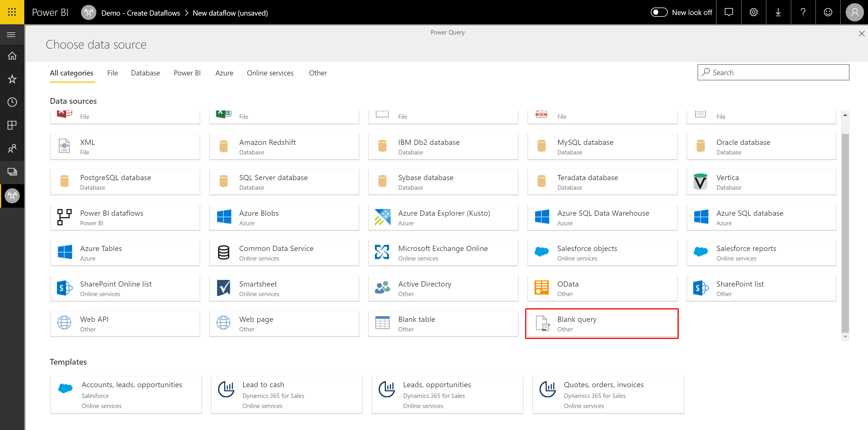The height and width of the screenshot is (430, 868).
Task: Click the Vertica logo icon
Action: 700,182
